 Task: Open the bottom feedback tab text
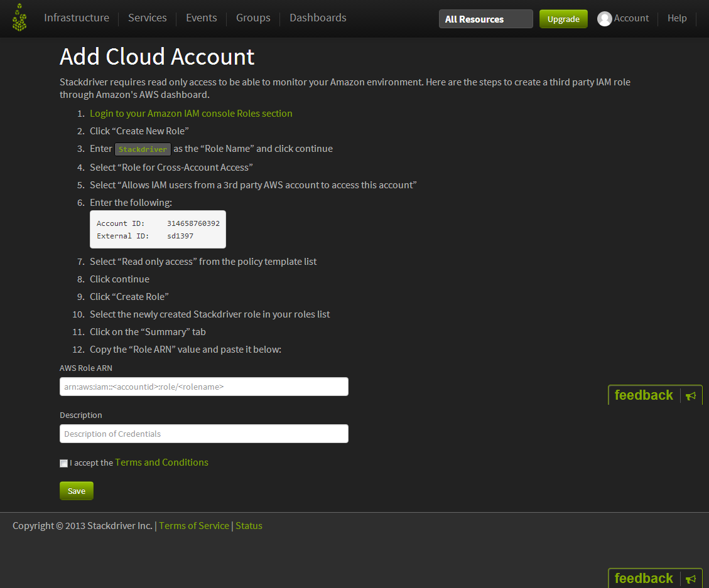tap(644, 578)
